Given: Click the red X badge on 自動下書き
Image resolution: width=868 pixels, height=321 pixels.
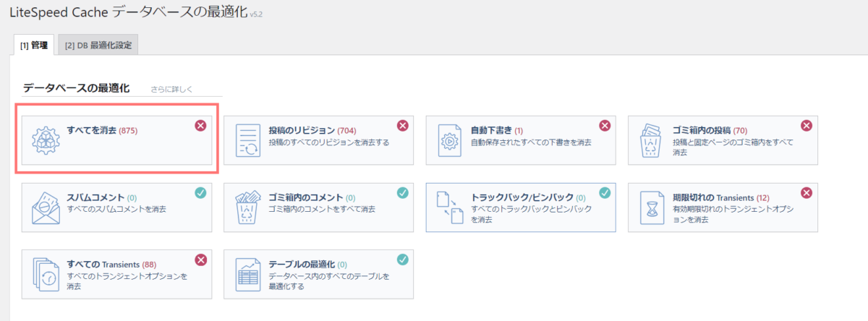Looking at the screenshot, I should pos(605,126).
